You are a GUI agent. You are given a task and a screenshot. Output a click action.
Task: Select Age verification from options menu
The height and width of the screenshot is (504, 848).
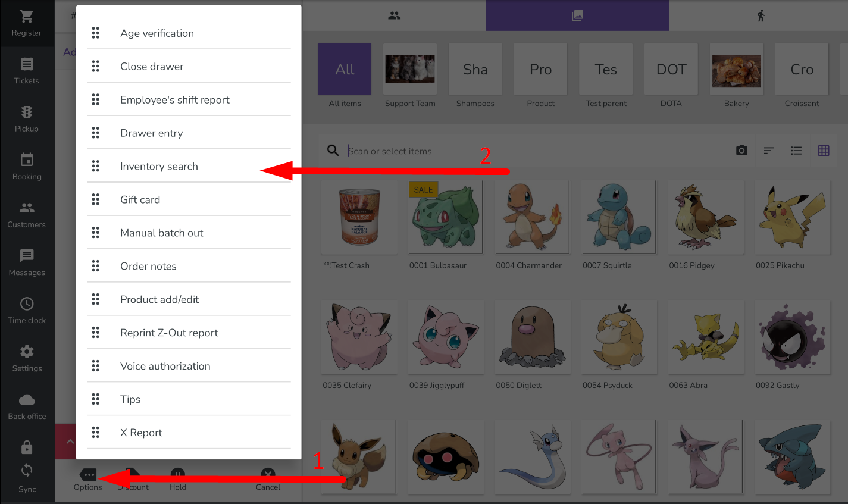coord(189,33)
